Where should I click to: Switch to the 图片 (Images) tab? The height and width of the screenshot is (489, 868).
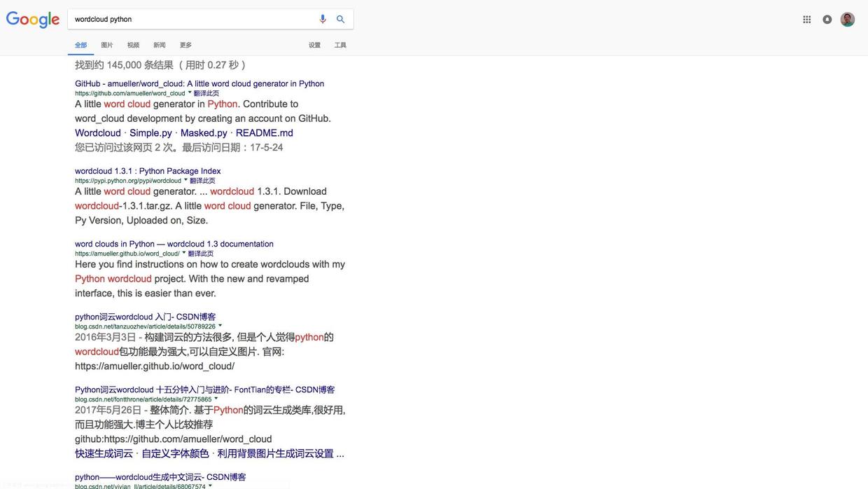[x=107, y=45]
